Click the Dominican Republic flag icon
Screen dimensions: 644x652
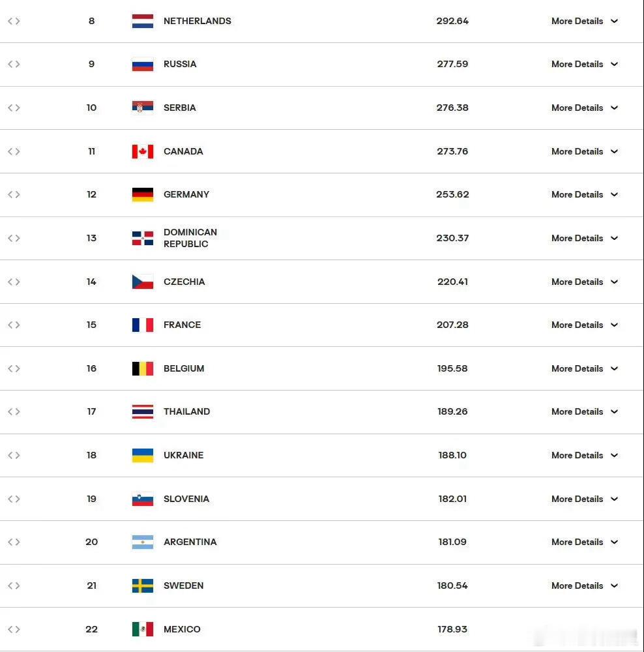coord(143,238)
